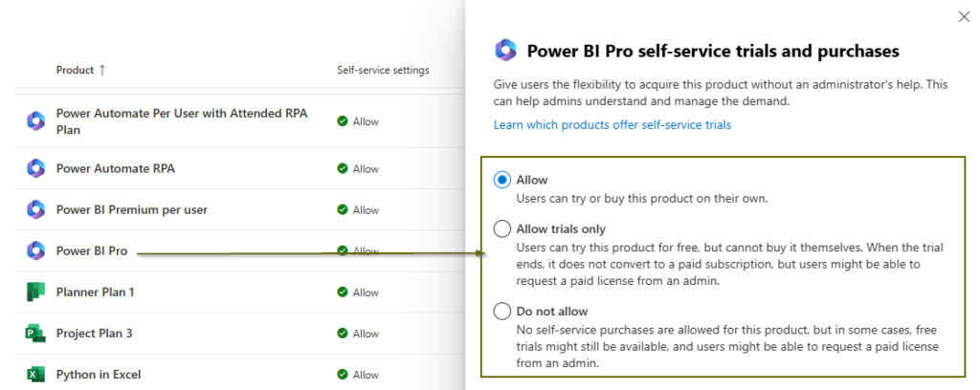Open the Power Automate RPA product row
980x390 pixels.
click(115, 168)
